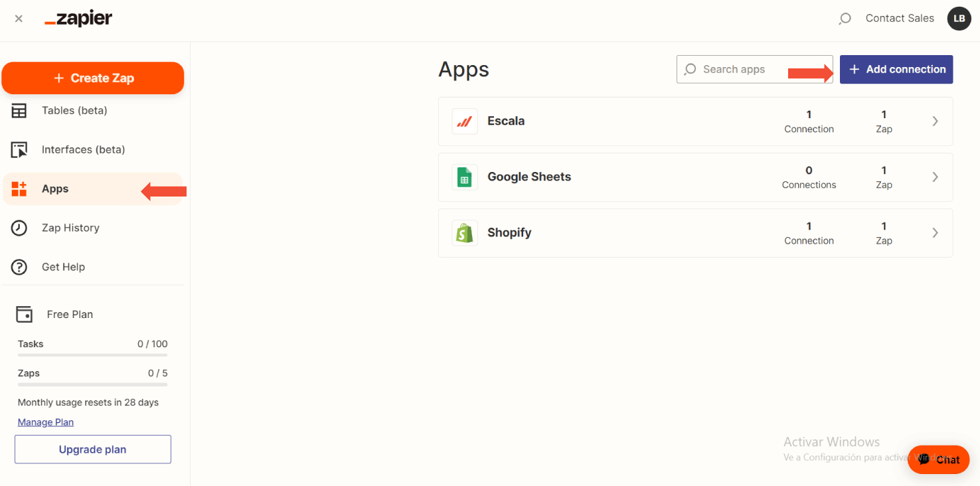
Task: Click Escala's 1 Connection count
Action: (809, 121)
